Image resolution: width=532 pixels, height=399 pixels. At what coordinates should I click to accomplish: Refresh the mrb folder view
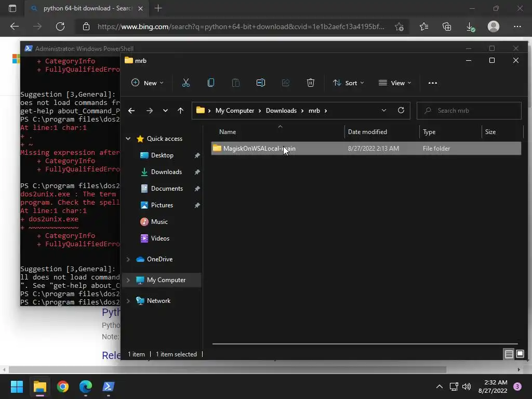point(401,110)
